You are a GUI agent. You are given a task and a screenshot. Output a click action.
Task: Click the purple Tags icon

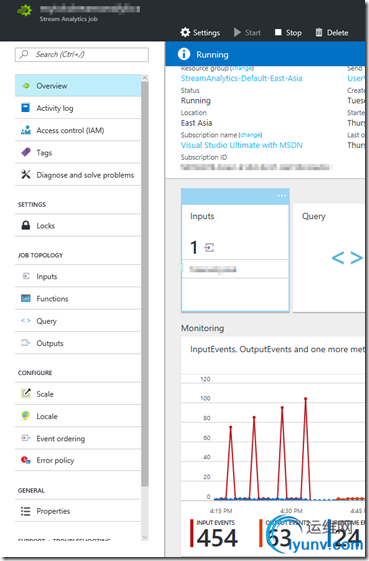(26, 152)
